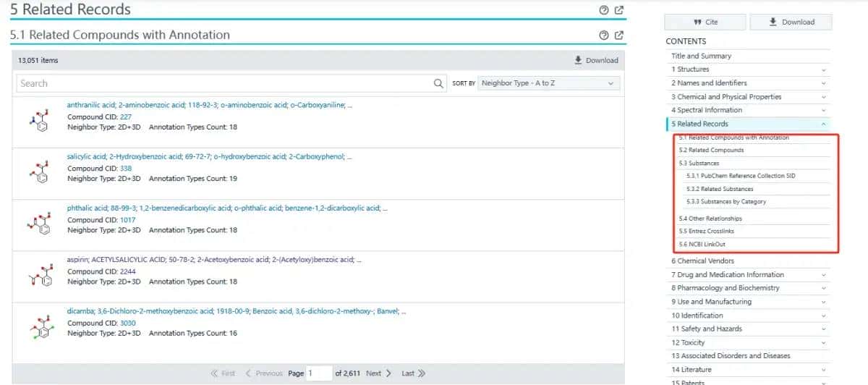Click the page number input field
Viewport: 868px width, 385px height.
click(318, 373)
